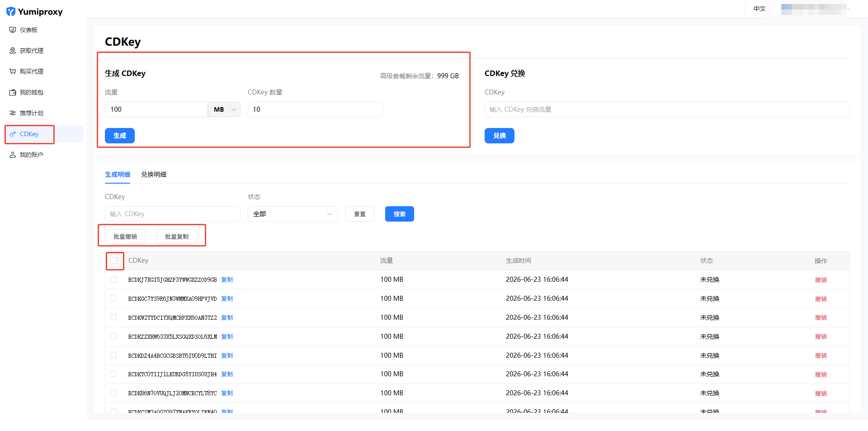Revoke key ECDKJ7XG… with 撤销

click(821, 280)
